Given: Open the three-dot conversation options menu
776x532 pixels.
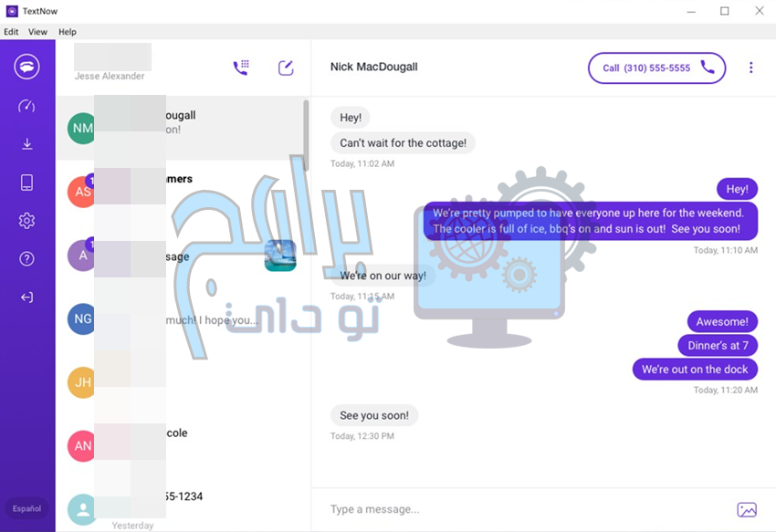Looking at the screenshot, I should click(x=750, y=68).
